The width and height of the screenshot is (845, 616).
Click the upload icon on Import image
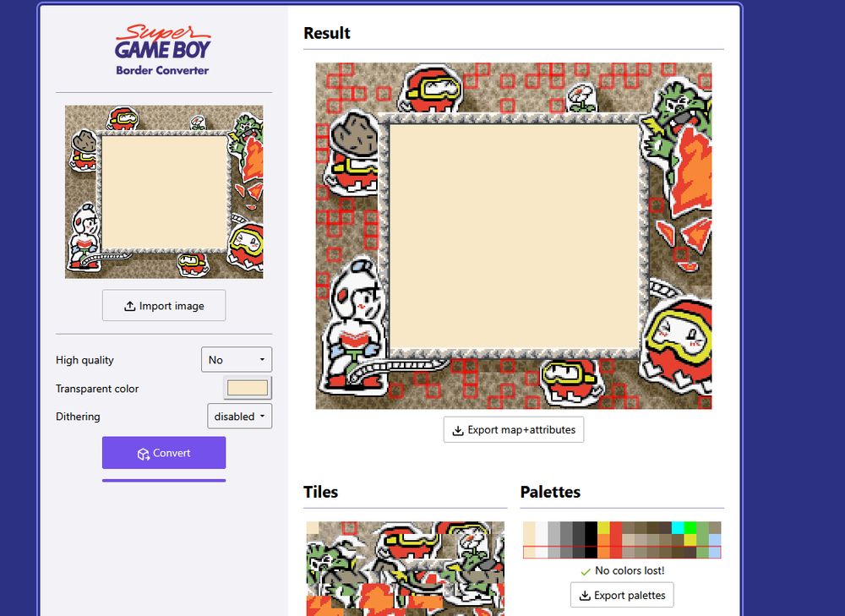tap(130, 306)
